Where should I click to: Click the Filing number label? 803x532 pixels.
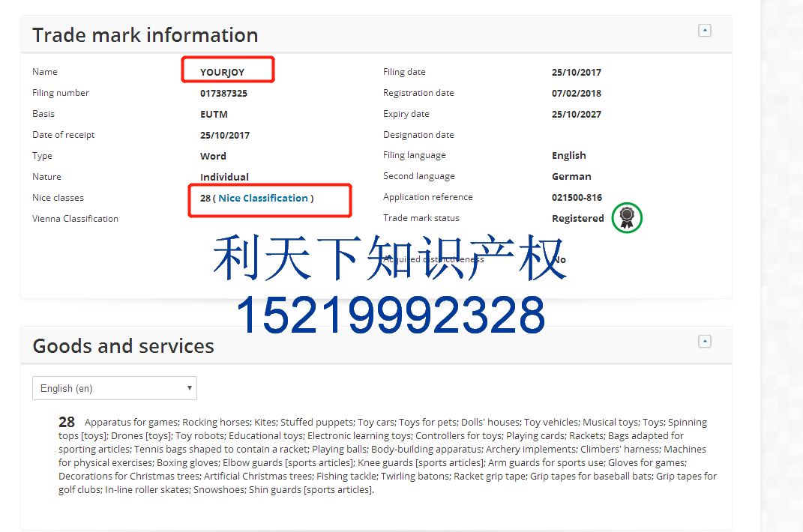click(x=61, y=93)
